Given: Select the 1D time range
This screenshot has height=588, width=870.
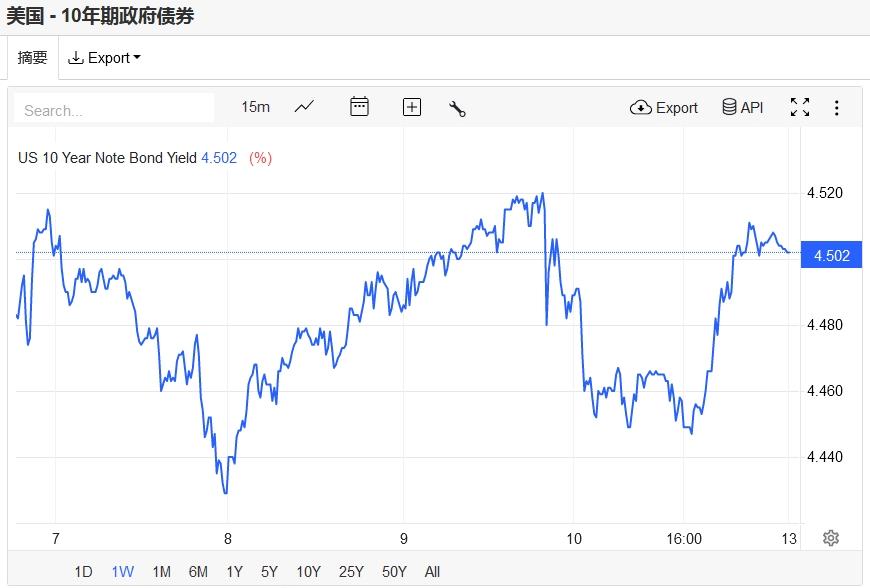Looking at the screenshot, I should point(83,572).
